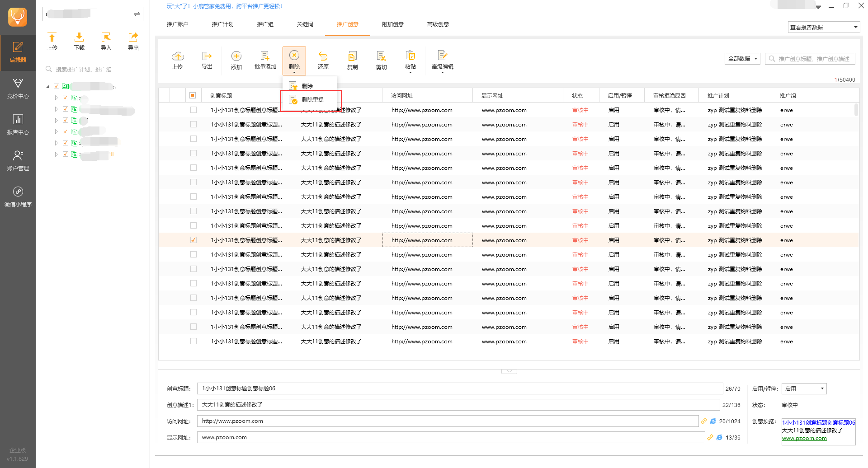Check the last visible table row checkbox
Image resolution: width=868 pixels, height=468 pixels.
[193, 341]
